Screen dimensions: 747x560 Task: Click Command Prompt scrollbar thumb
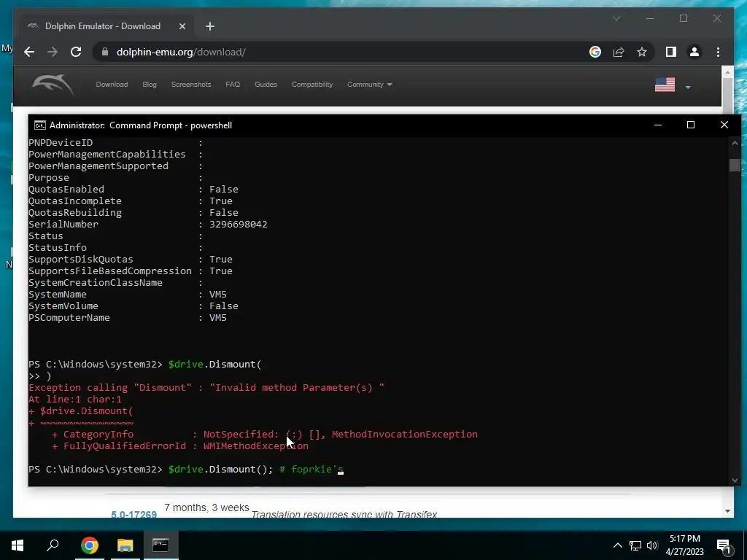735,165
